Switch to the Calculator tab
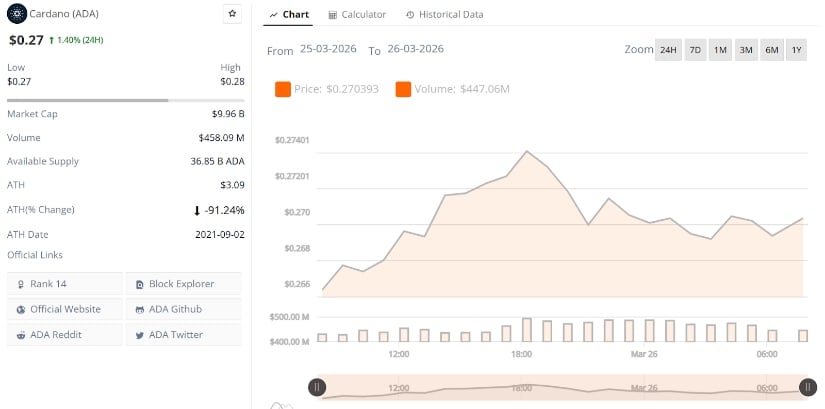The height and width of the screenshot is (409, 825). [x=357, y=15]
